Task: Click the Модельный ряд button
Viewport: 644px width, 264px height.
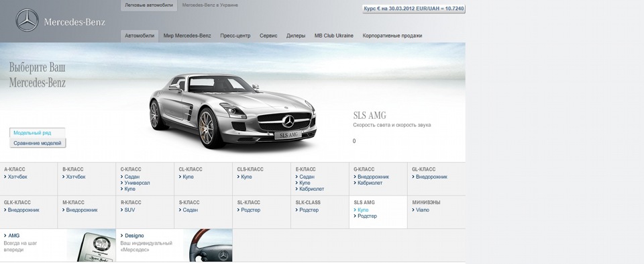Action: pos(38,133)
